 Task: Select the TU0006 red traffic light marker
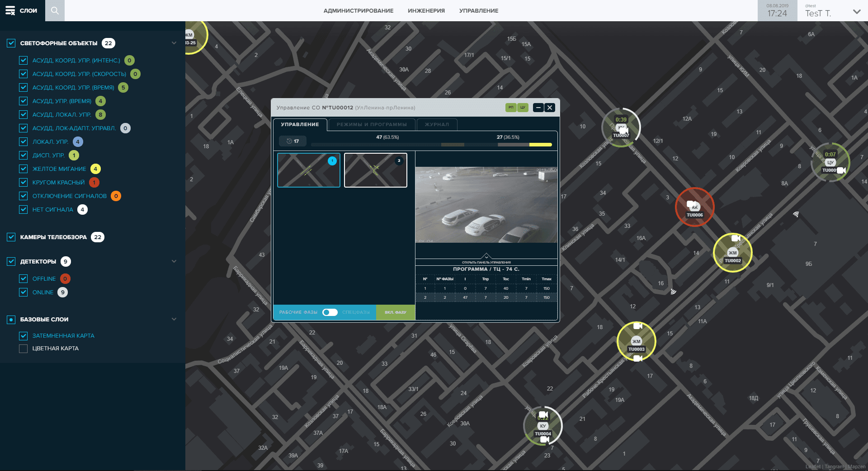coord(694,207)
